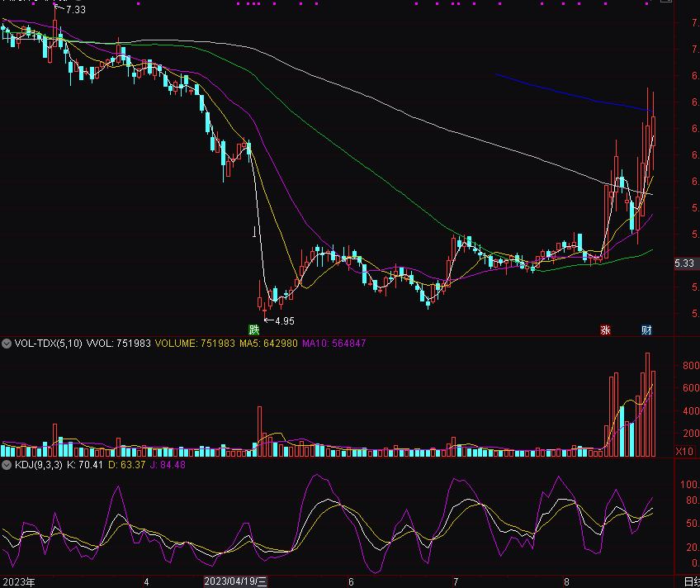
Task: Jump to month 7 on time axis
Action: tap(455, 581)
